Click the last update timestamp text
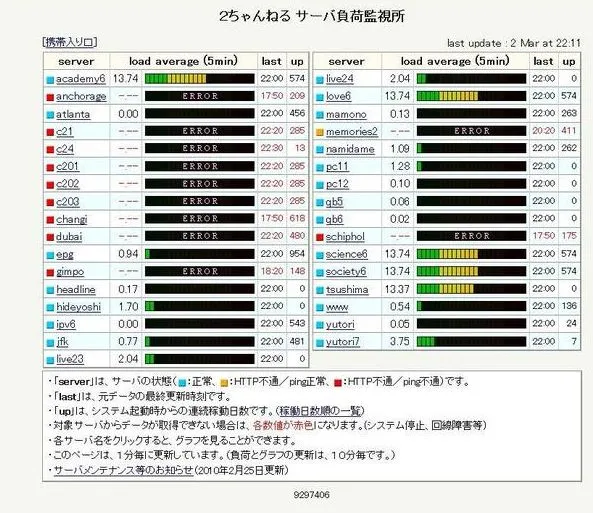Image resolution: width=593 pixels, height=513 pixels. tap(514, 43)
